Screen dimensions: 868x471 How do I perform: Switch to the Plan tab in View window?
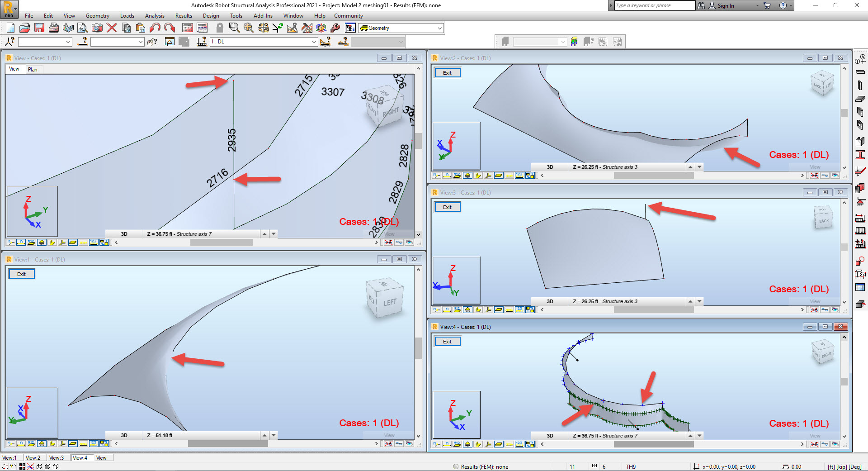pos(33,70)
